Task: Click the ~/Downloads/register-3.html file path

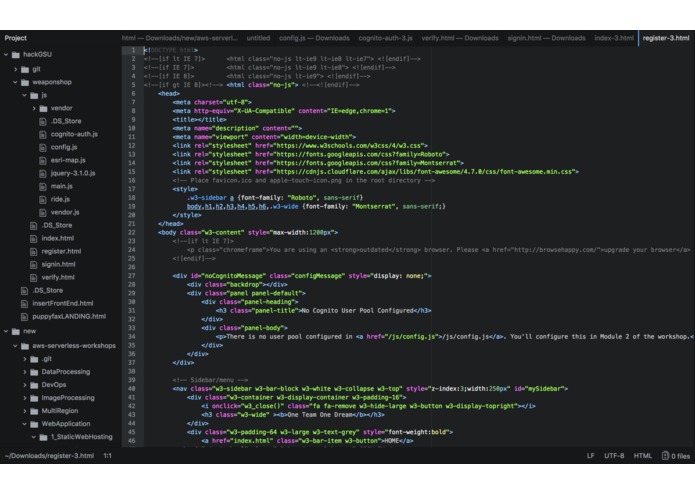Action: [x=49, y=455]
